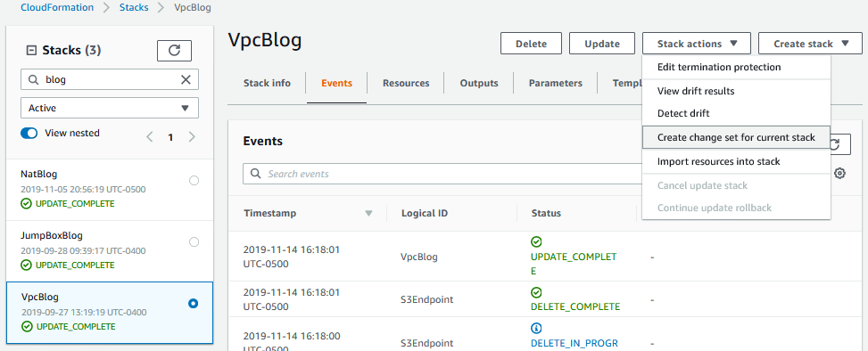
Task: Click NatBlog UPDATE_COMPLETE check icon
Action: tap(26, 204)
